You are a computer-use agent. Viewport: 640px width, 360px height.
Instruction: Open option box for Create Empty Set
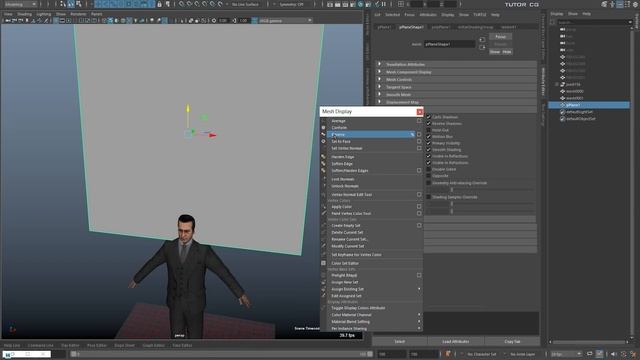tap(419, 225)
